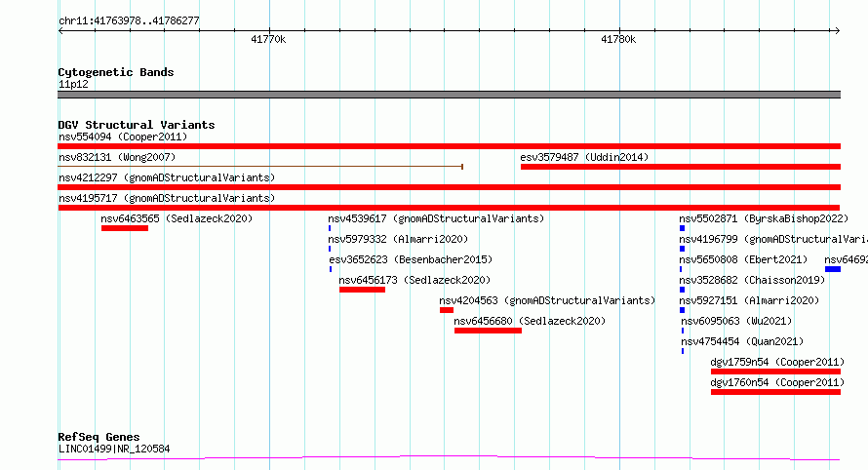
Task: Select the red bar under nsv6456680
Action: (x=488, y=331)
